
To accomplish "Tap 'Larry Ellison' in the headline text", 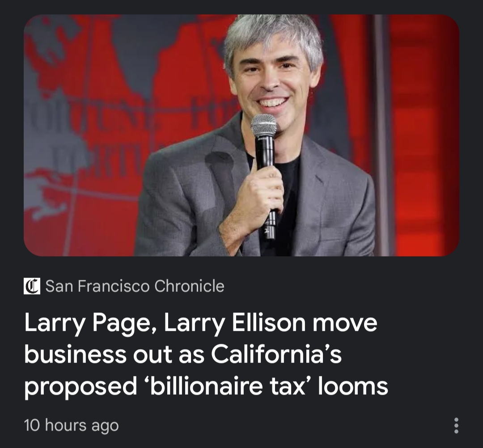I will click(x=235, y=324).
